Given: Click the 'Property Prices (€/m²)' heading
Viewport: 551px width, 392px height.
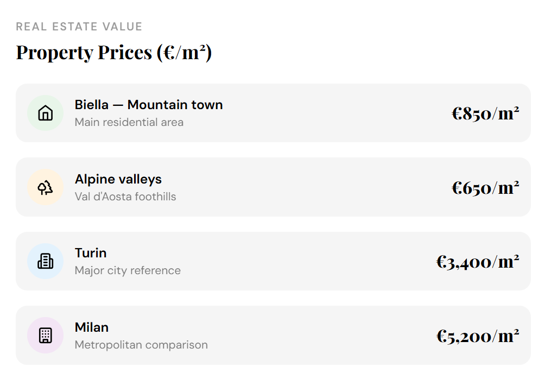Looking at the screenshot, I should (114, 52).
